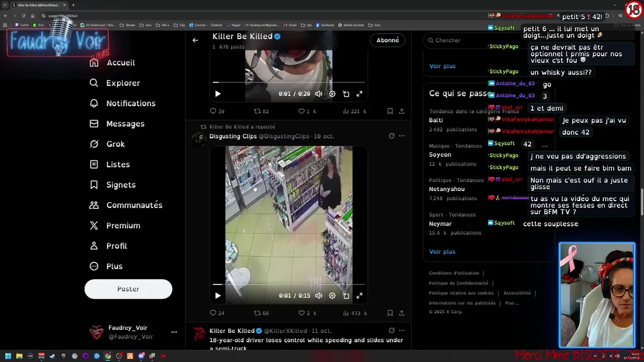Viewport: 644px width, 362px height.
Task: Seek the 0:20 video progress bar
Action: (x=289, y=82)
